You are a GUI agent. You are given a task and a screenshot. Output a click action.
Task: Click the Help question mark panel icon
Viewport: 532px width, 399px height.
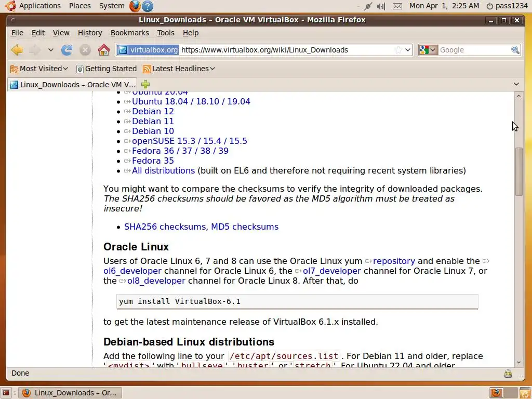point(147,6)
